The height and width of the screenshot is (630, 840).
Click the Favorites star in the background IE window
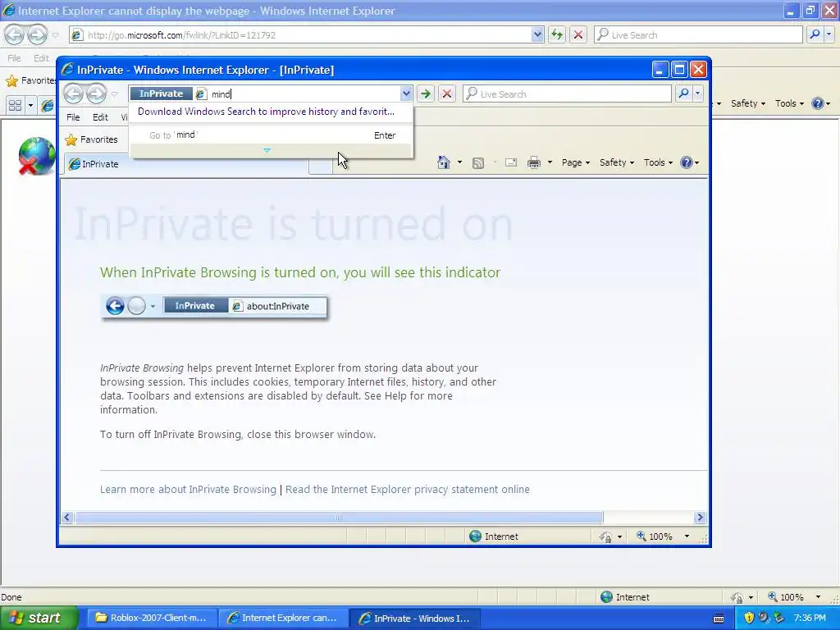click(x=11, y=81)
